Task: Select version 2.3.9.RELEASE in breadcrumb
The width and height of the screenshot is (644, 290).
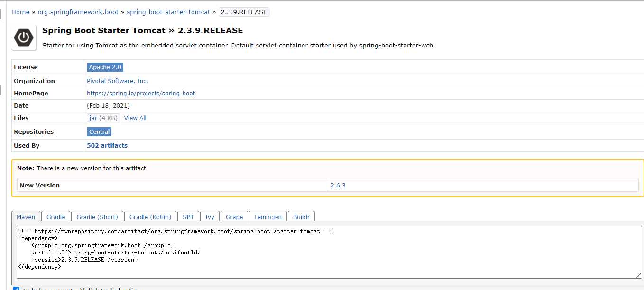Action: (x=243, y=12)
